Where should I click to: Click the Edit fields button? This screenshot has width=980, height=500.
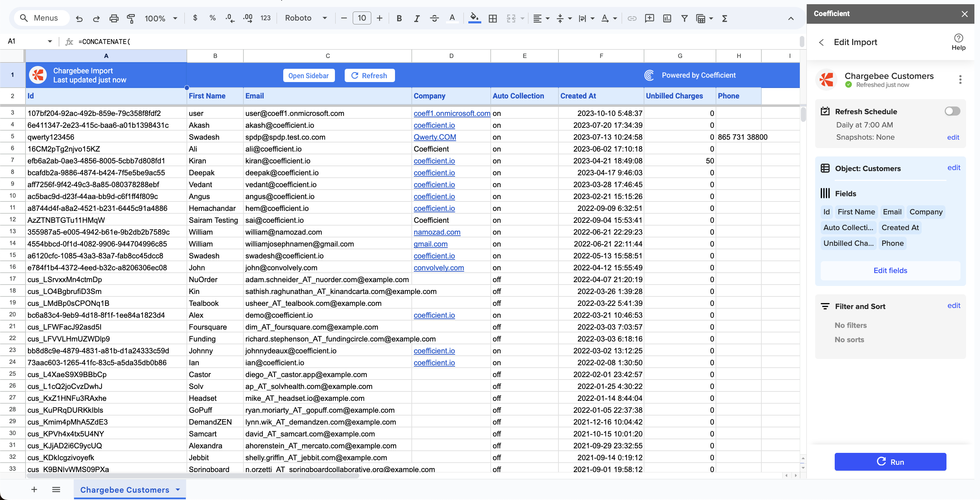click(x=890, y=270)
